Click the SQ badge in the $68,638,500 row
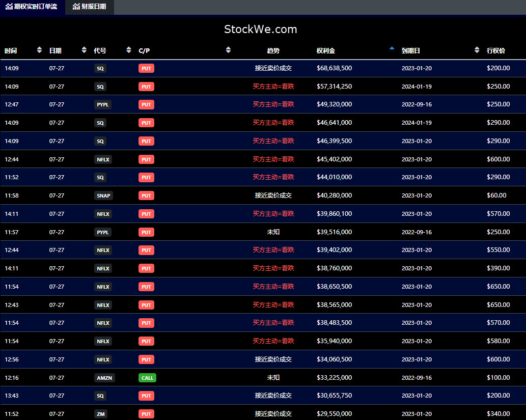This screenshot has width=526, height=420. pyautogui.click(x=100, y=68)
